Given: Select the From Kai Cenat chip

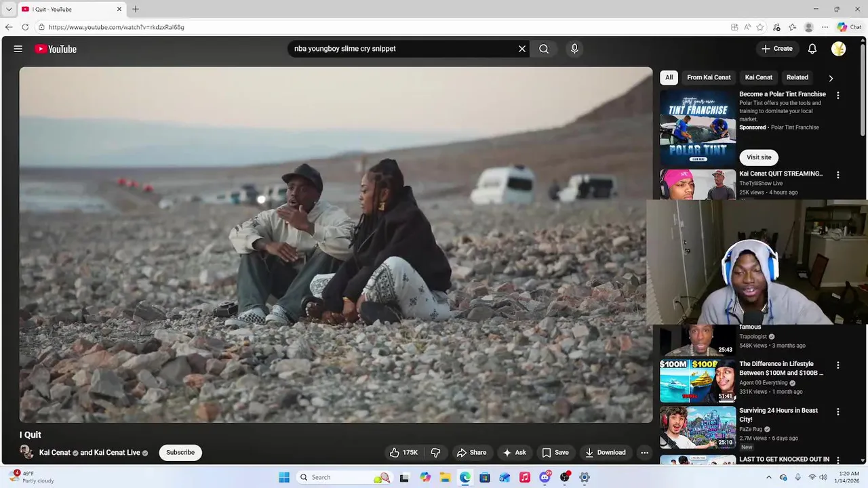Looking at the screenshot, I should click(x=709, y=77).
